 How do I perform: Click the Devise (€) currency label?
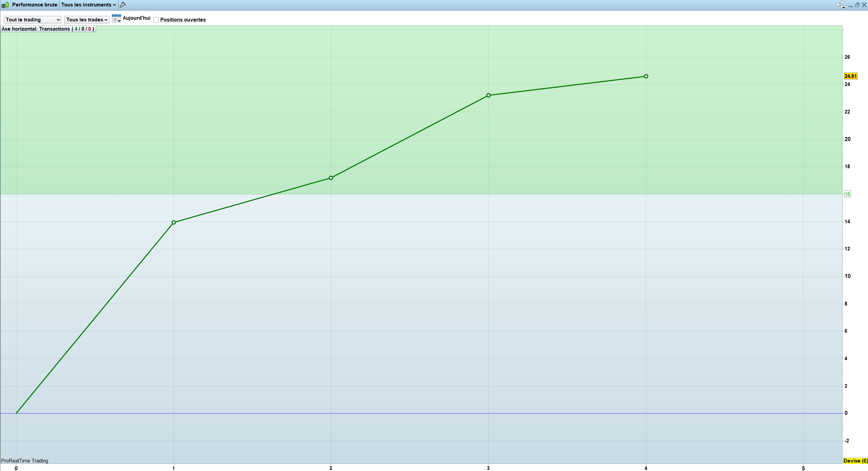(855, 461)
